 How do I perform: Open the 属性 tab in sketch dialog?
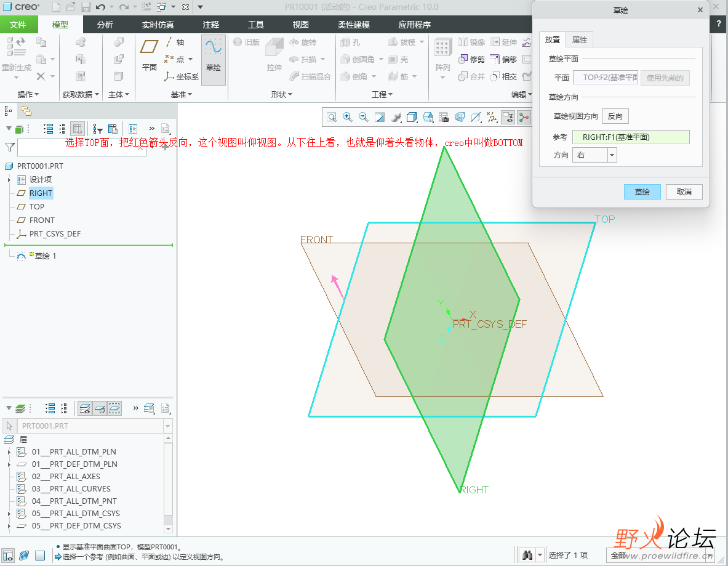pyautogui.click(x=580, y=40)
